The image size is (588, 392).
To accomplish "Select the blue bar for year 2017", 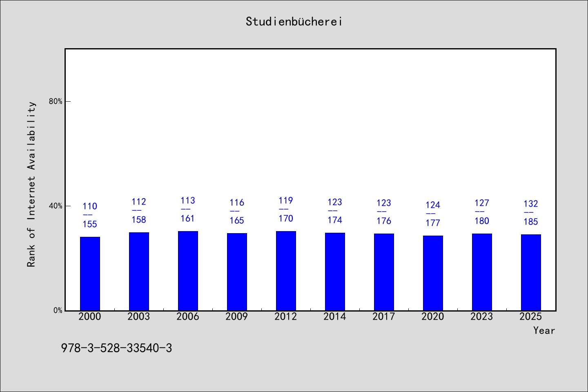I will [384, 272].
